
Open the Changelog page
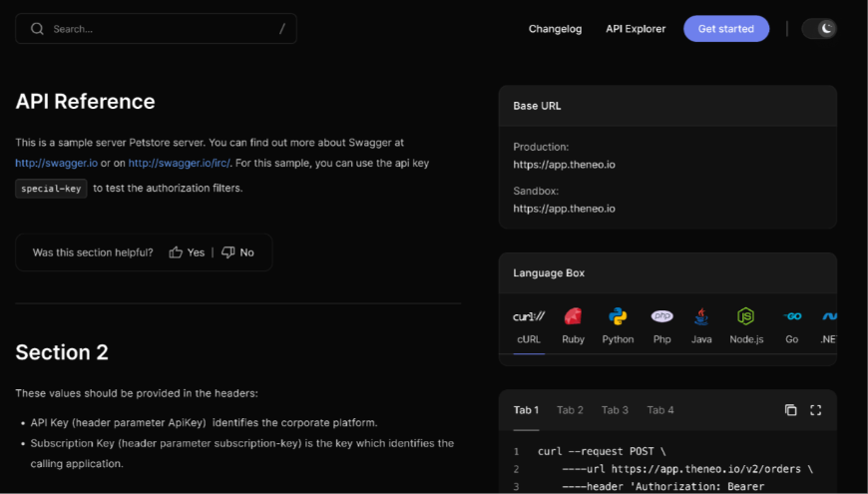point(555,29)
